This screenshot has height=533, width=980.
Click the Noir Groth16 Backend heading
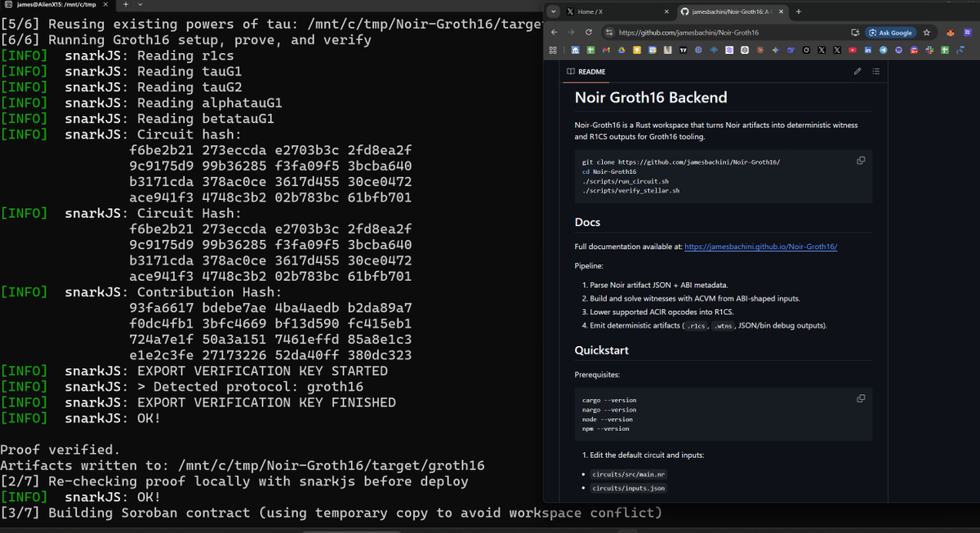(x=651, y=98)
